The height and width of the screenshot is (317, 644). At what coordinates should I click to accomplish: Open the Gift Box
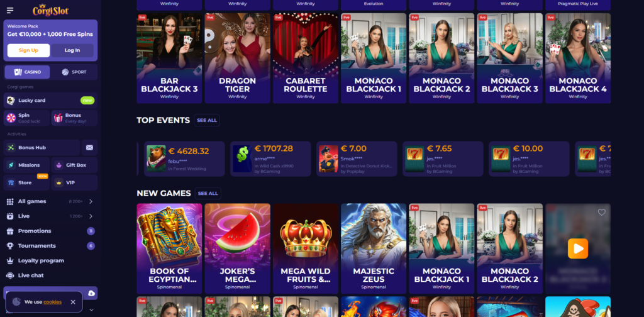pyautogui.click(x=74, y=165)
